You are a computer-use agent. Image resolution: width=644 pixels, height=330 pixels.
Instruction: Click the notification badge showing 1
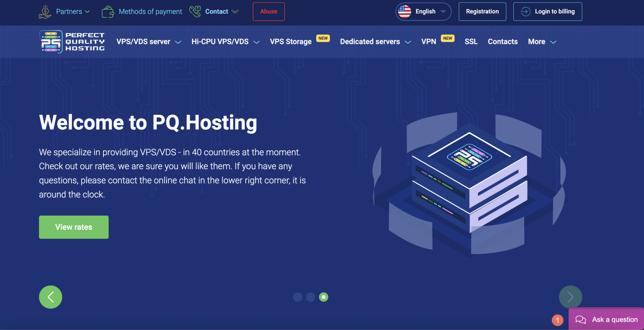click(557, 320)
